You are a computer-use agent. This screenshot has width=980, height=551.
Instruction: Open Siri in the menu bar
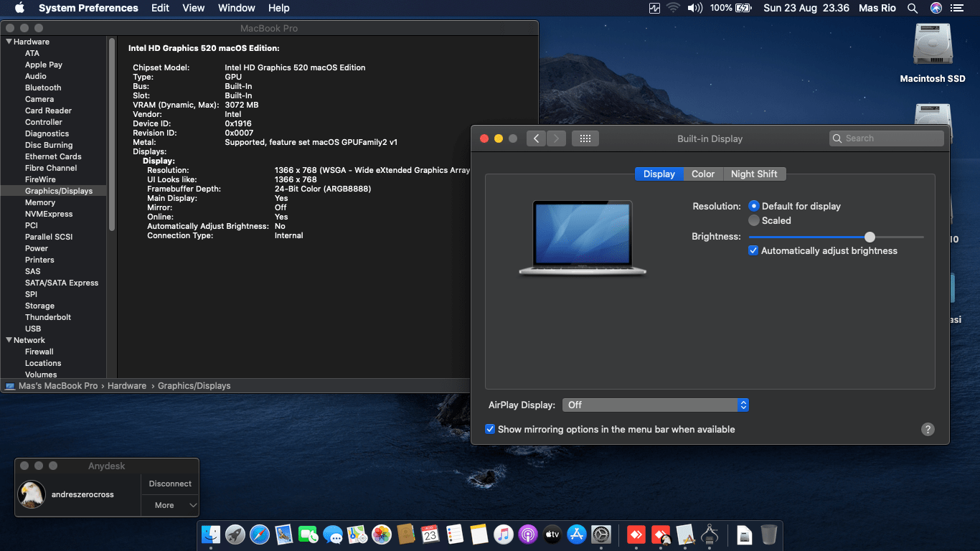936,8
